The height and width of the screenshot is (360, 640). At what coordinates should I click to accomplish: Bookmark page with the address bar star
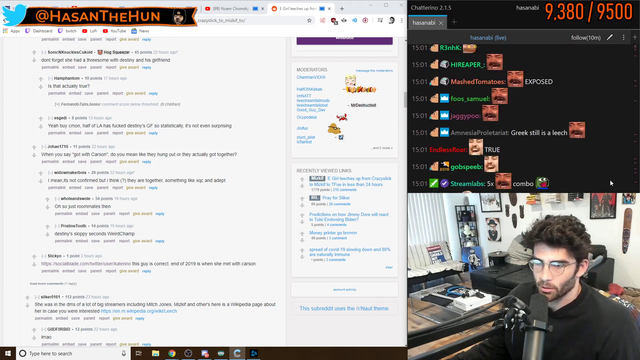[x=309, y=20]
